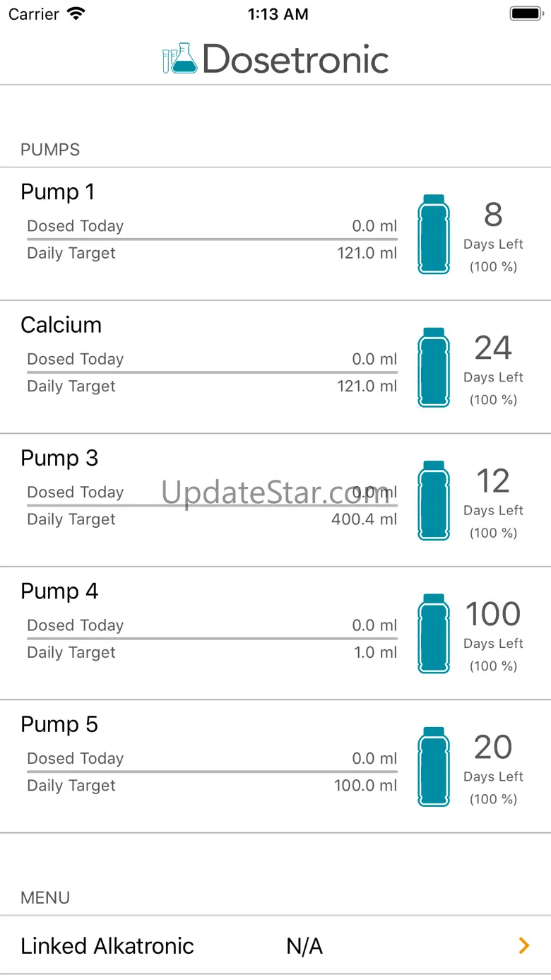
Task: Select the Calcium pump entry
Action: (x=61, y=325)
